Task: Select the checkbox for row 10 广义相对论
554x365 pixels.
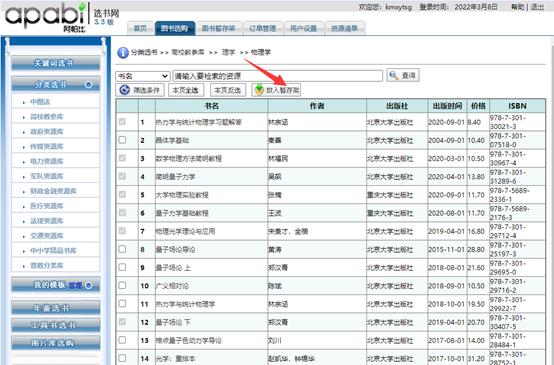Action: click(122, 285)
